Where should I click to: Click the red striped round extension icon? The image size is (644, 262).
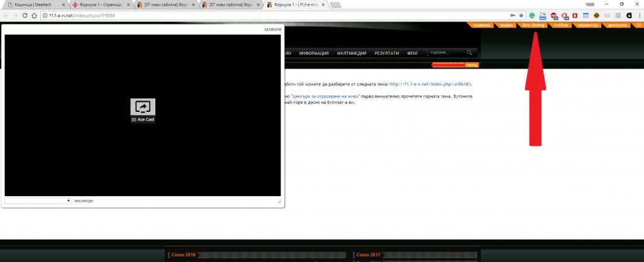[597, 16]
